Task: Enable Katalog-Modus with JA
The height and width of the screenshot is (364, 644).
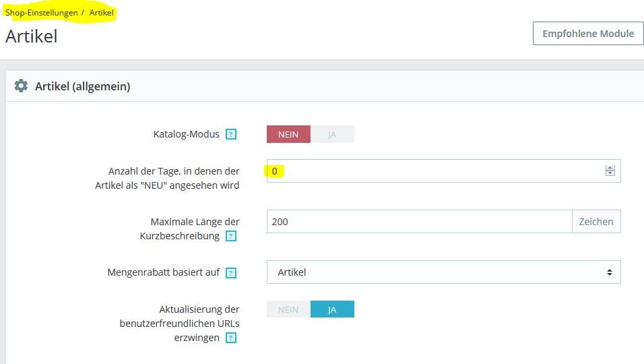Action: (x=332, y=134)
